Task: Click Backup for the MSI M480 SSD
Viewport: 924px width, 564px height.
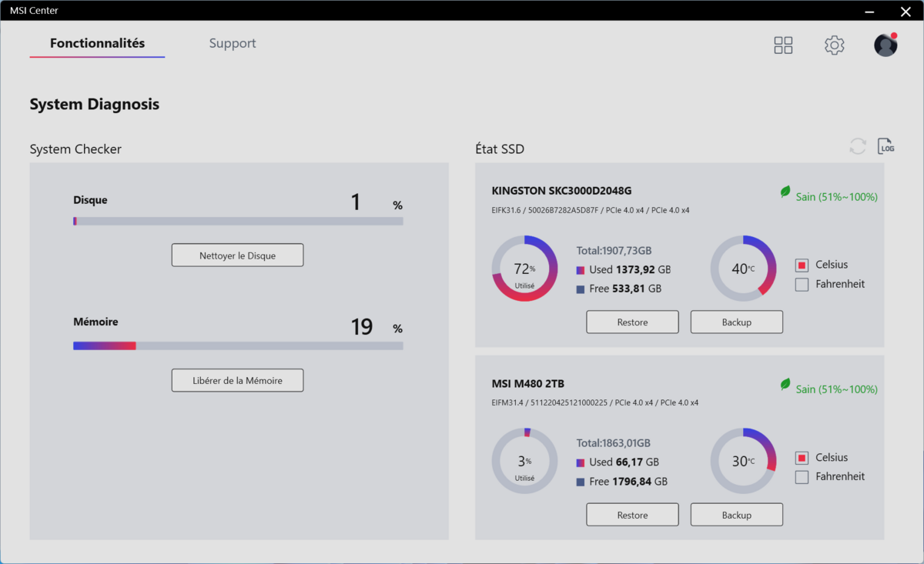Action: pyautogui.click(x=737, y=515)
